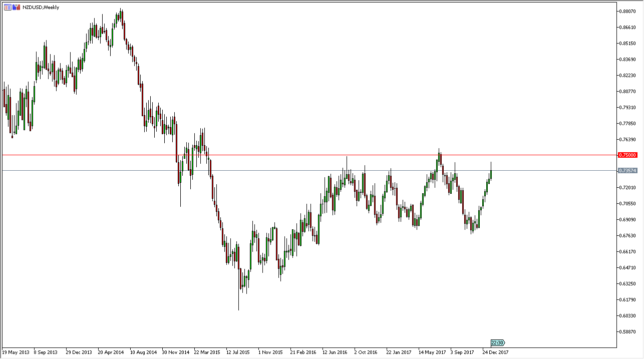Select the latest green candlestick

coord(490,175)
